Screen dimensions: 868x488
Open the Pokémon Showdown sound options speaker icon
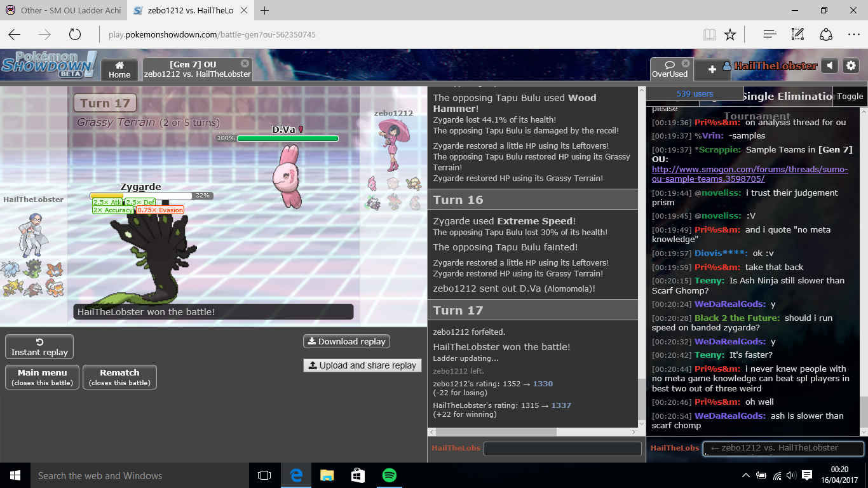[x=829, y=66]
